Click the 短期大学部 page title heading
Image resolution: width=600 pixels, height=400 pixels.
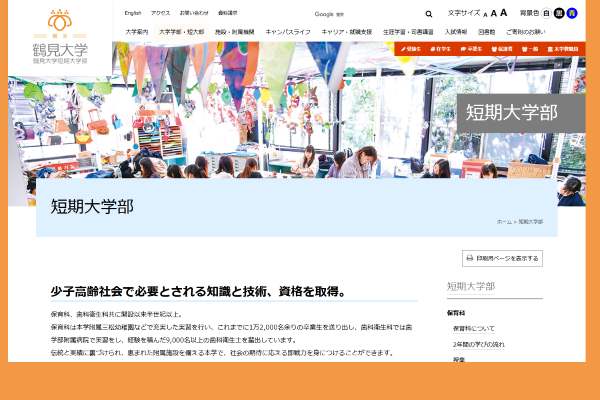[92, 207]
